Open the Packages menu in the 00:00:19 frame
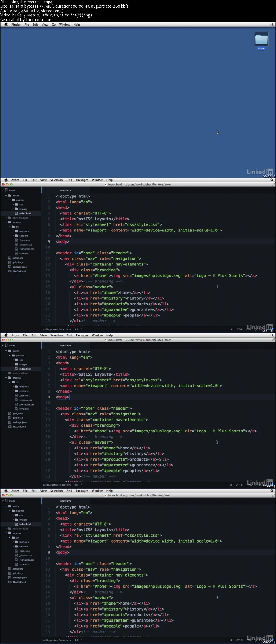Viewport: 276px width, 644px height. pos(82,180)
